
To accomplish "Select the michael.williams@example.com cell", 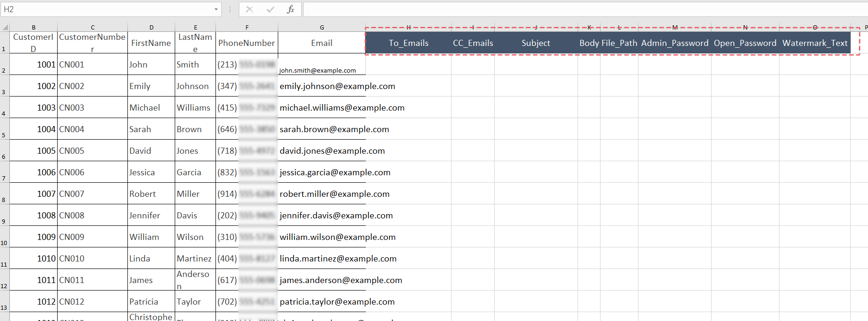I will (x=322, y=107).
